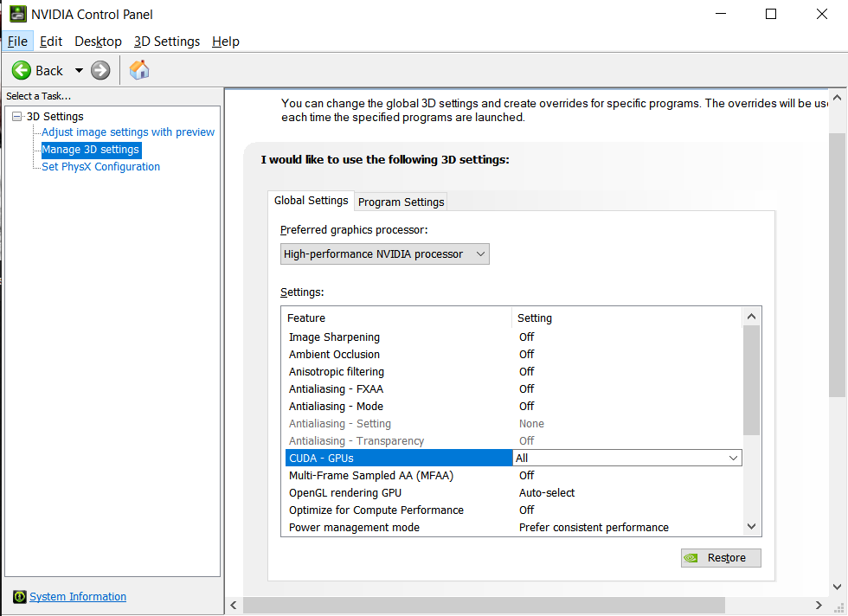Click the grey Forward arrow icon
Viewport: 848px width, 616px height.
(x=100, y=70)
